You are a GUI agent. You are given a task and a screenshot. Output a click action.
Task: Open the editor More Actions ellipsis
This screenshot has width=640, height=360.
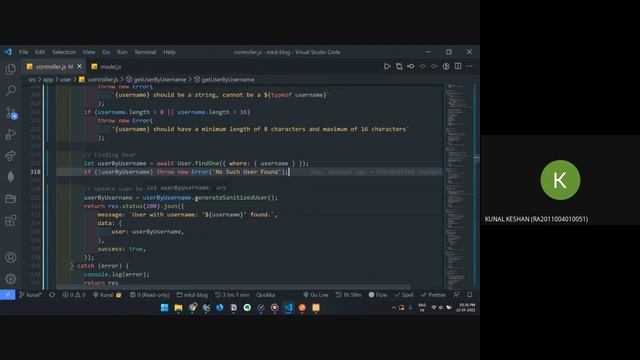pyautogui.click(x=469, y=66)
